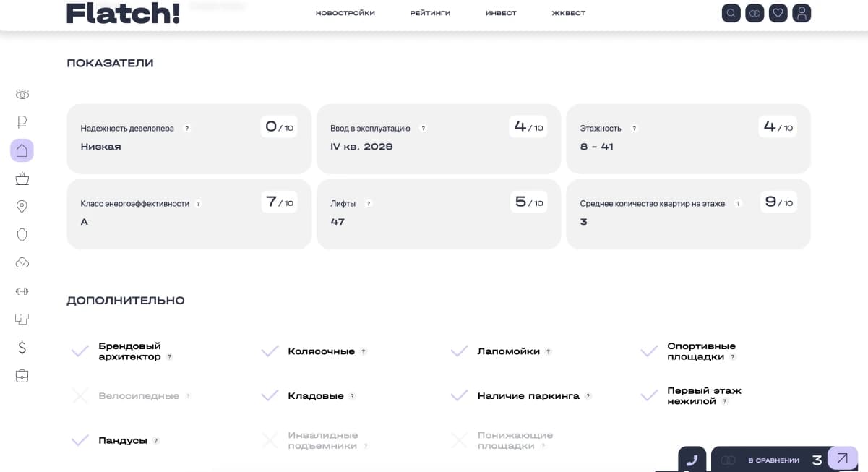
Task: Click help icon beside Лифты
Action: pyautogui.click(x=369, y=204)
